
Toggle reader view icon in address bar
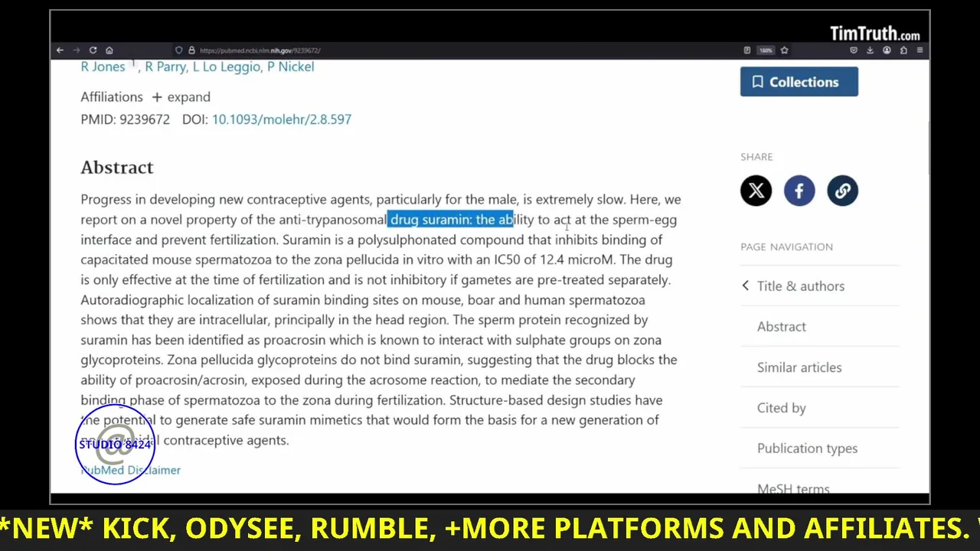coord(747,51)
